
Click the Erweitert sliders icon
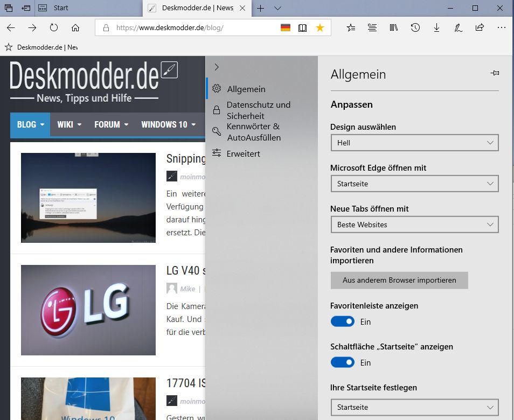coord(217,153)
